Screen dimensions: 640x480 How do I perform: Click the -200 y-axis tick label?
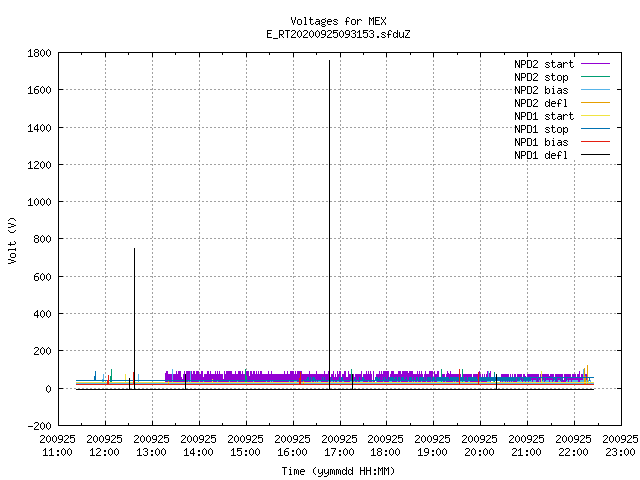pos(39,426)
